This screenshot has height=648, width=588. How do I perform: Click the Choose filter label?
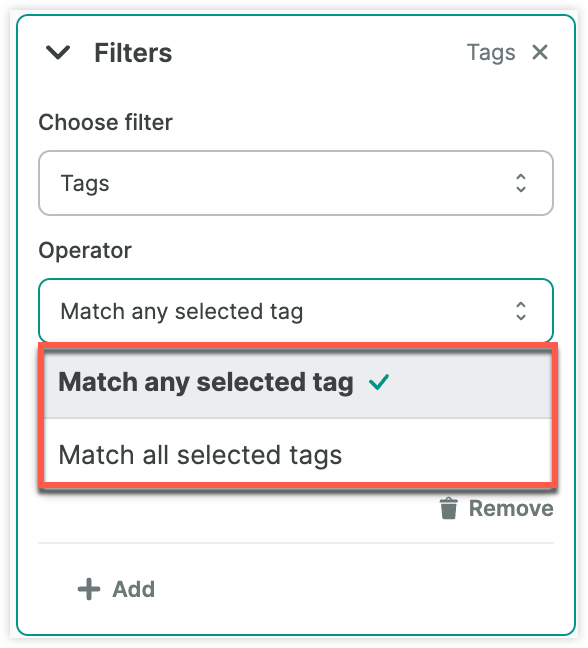coord(105,122)
